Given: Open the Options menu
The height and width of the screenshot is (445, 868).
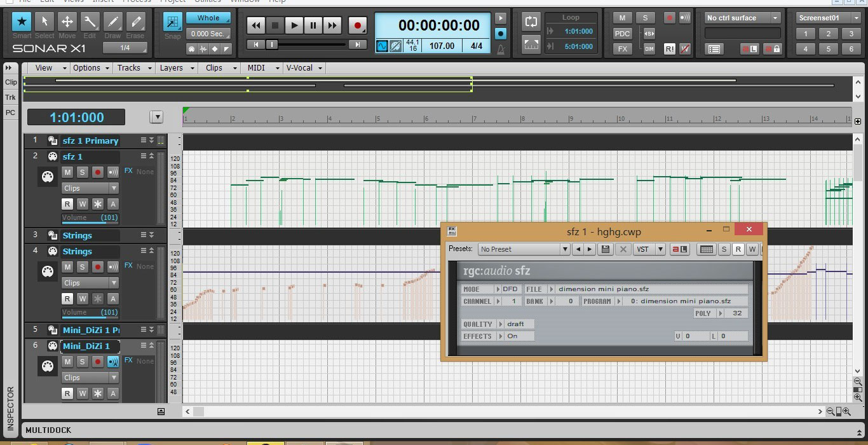Looking at the screenshot, I should click(x=90, y=68).
